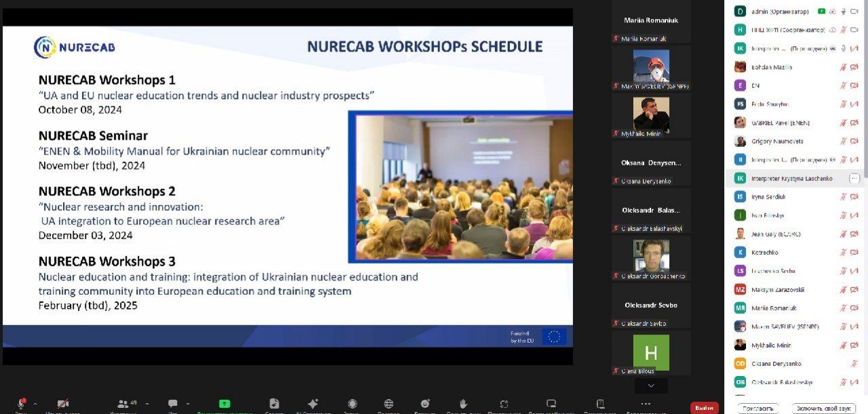The image size is (868, 414).
Task: Open the More three-dots toolbar menu
Action: click(646, 403)
